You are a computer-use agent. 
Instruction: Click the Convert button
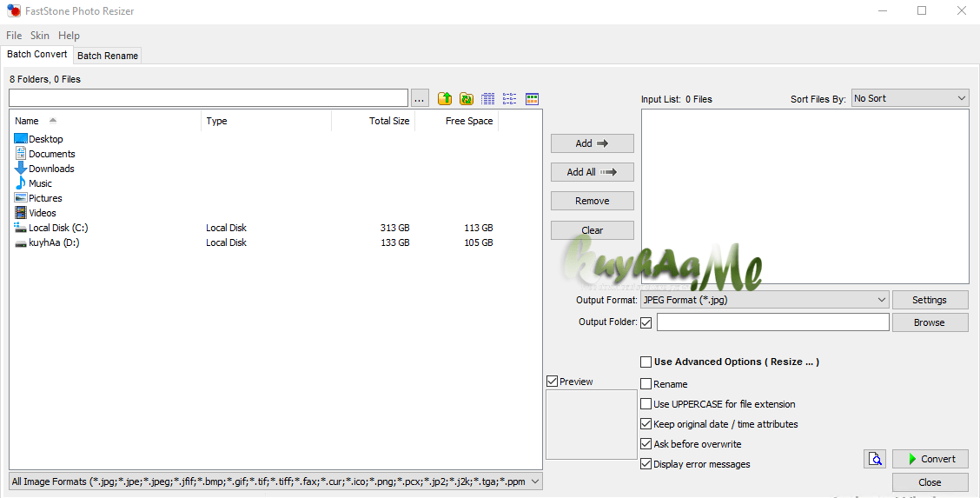[930, 459]
